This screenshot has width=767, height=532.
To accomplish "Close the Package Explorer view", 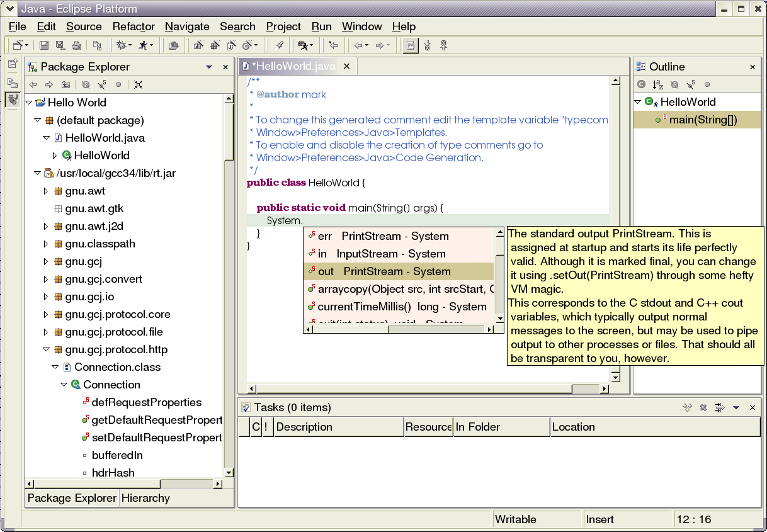I will point(225,67).
